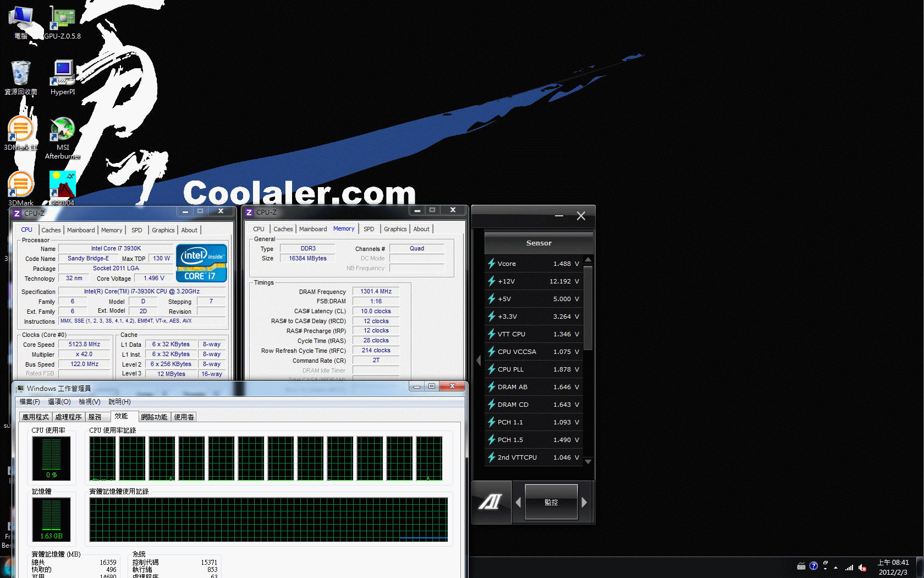Image resolution: width=924 pixels, height=578 pixels.
Task: Launch the 3DMark desktop shortcut
Action: [21, 188]
